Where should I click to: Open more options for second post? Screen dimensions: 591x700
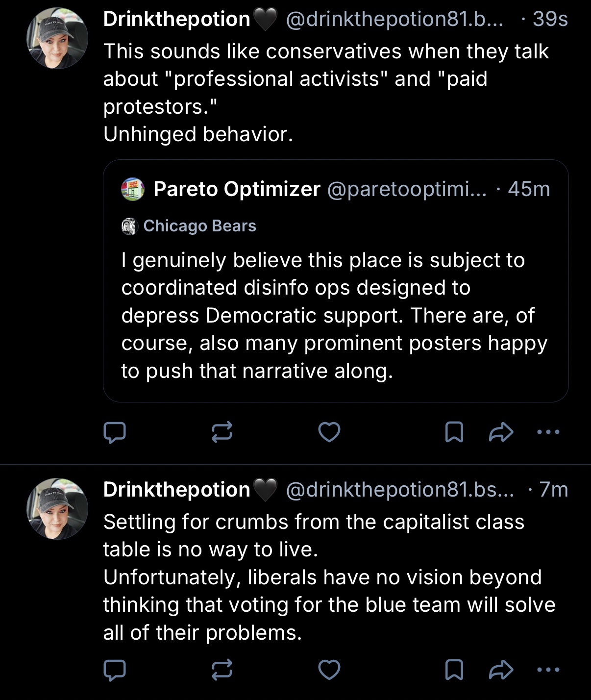point(548,670)
